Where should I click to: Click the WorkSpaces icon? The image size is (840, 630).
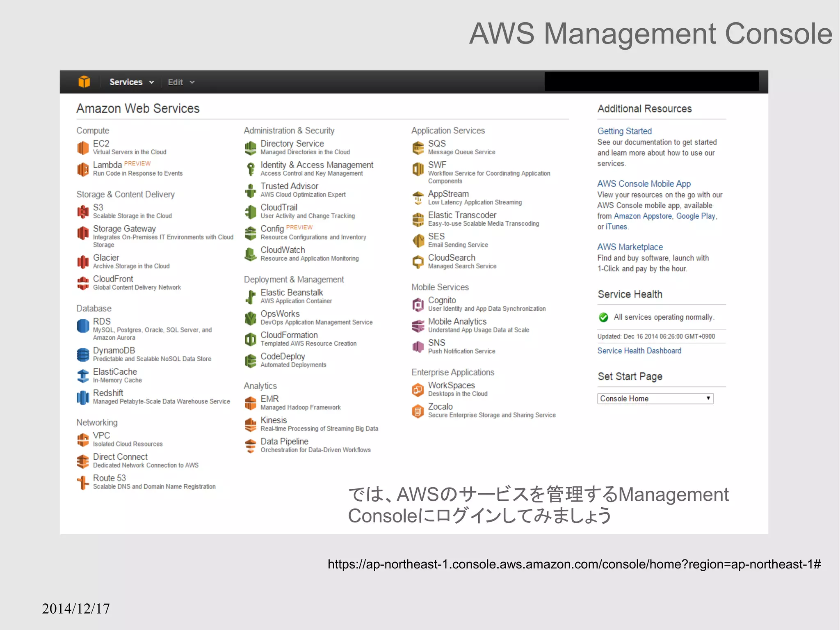[418, 389]
